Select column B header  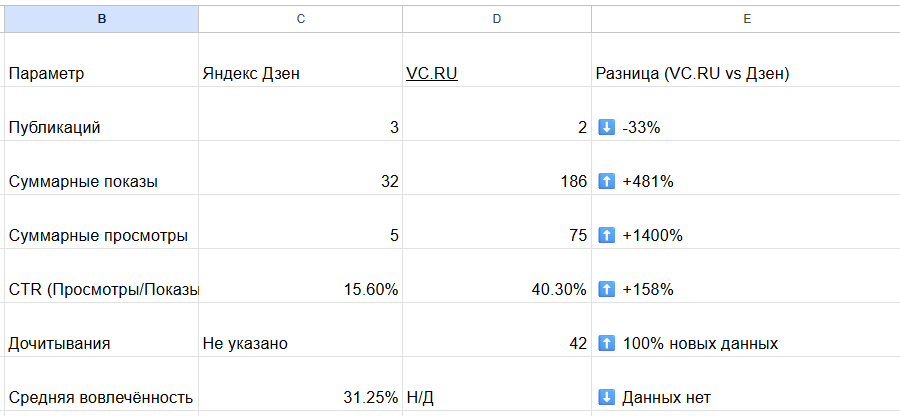100,19
